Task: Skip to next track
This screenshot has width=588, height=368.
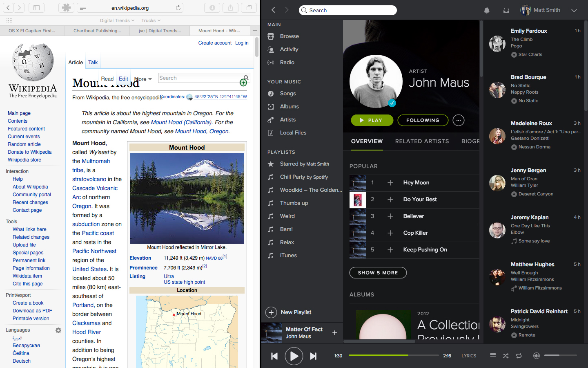Action: (x=313, y=356)
